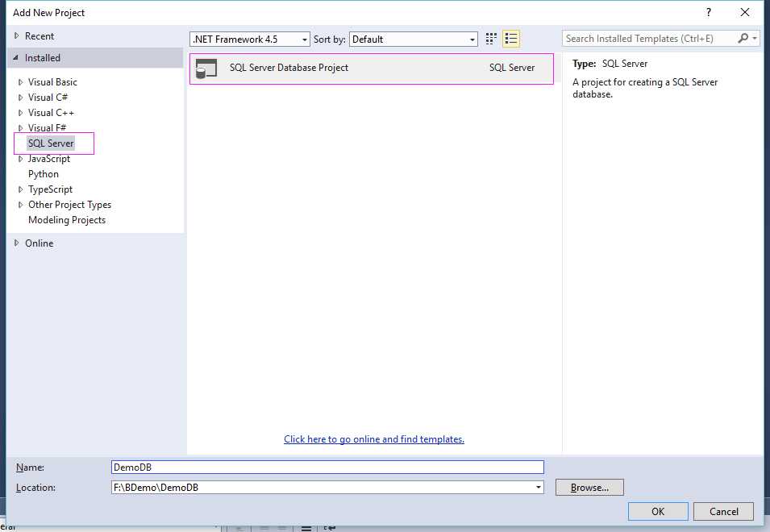The height and width of the screenshot is (532, 770).
Task: Select Visual F# category label
Action: point(47,127)
